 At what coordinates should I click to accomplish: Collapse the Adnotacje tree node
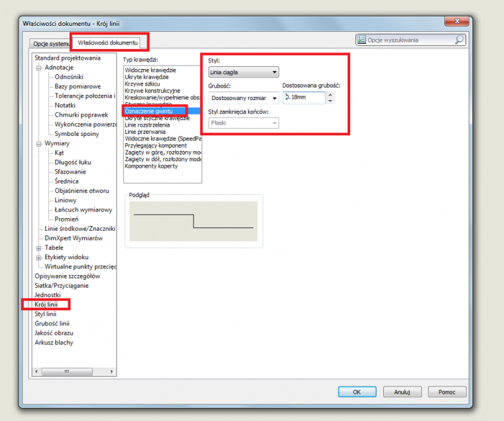click(38, 68)
